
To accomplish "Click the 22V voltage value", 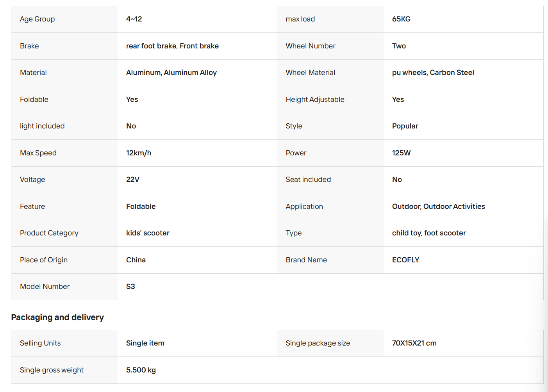I will pyautogui.click(x=133, y=180).
